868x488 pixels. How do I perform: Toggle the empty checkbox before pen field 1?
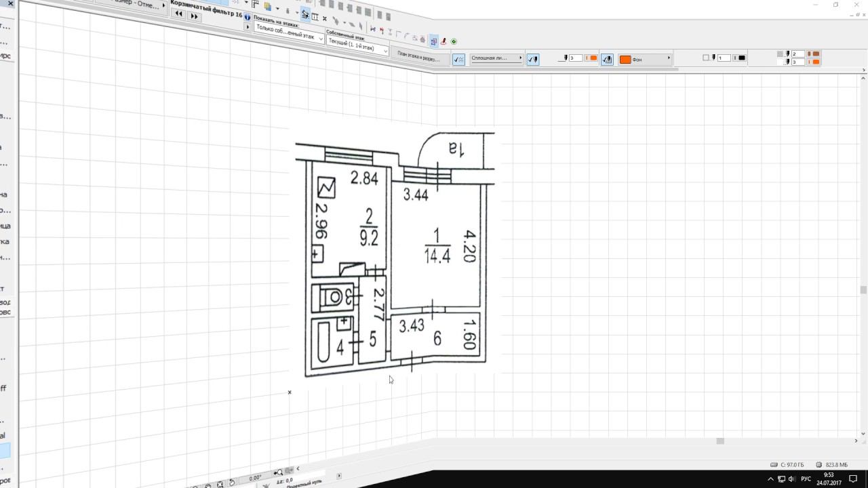[706, 58]
